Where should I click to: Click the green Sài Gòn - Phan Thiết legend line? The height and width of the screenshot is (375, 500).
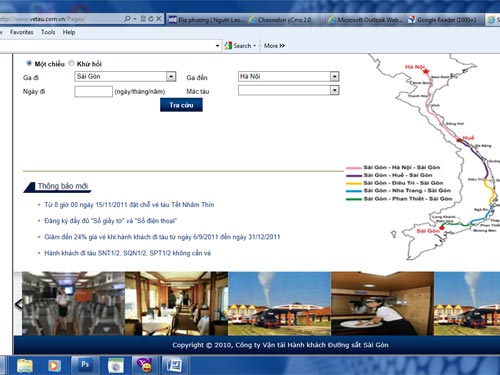[354, 199]
